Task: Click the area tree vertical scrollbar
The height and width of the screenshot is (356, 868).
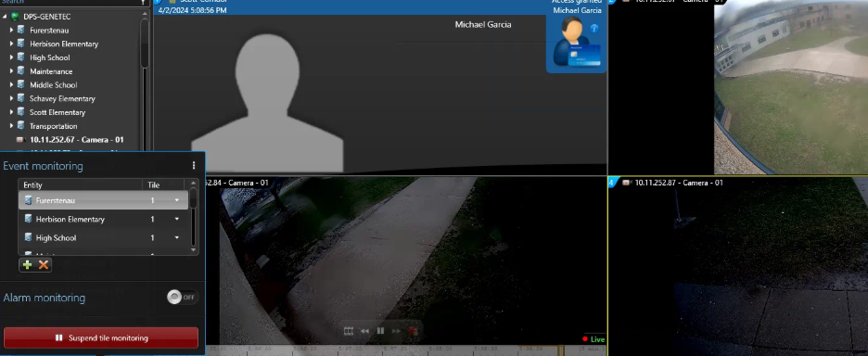Action: pos(145,44)
